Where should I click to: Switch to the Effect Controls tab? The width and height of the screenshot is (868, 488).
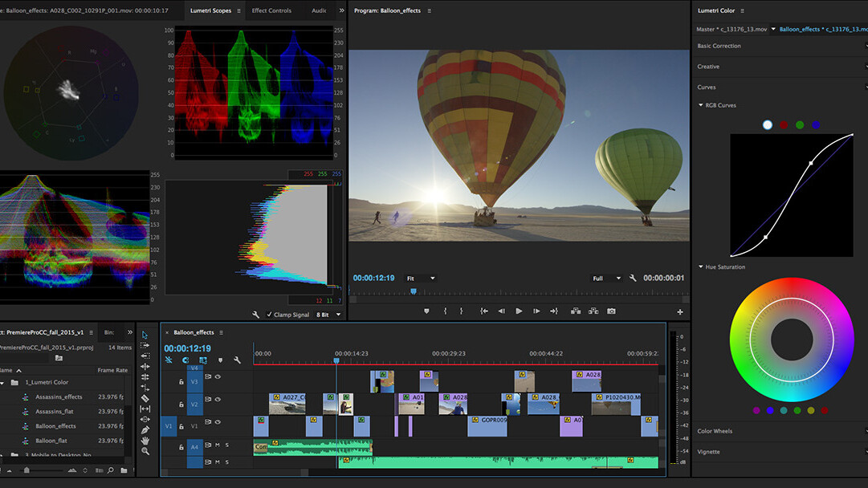[271, 10]
